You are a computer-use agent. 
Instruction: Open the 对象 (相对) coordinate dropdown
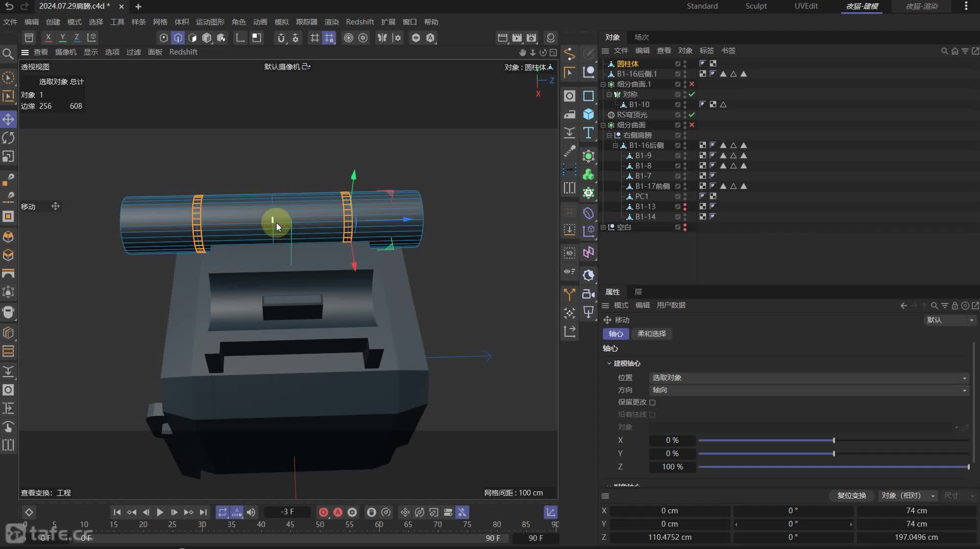pyautogui.click(x=908, y=495)
